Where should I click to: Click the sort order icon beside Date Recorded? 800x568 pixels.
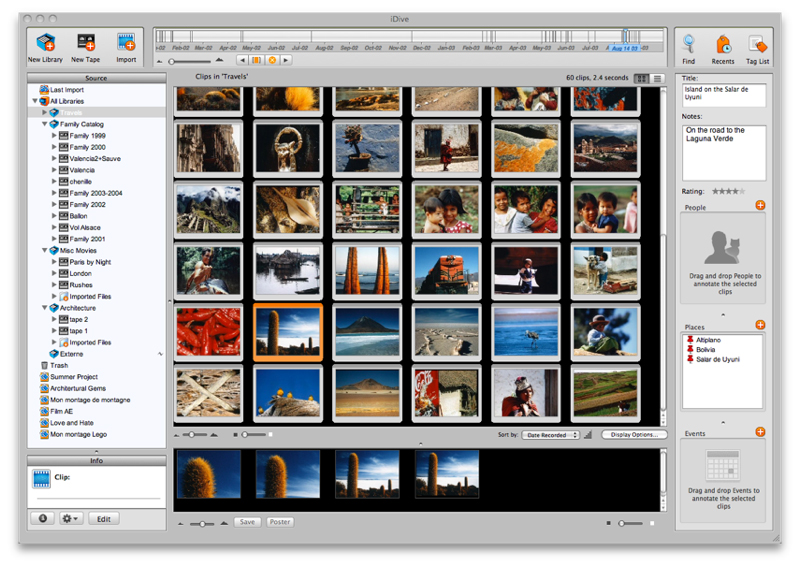point(588,435)
